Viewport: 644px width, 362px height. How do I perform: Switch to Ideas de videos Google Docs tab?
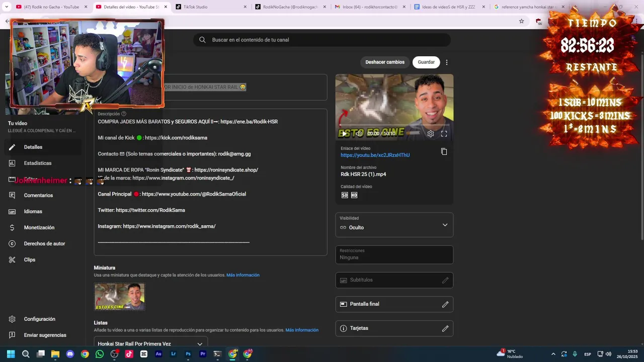(447, 7)
